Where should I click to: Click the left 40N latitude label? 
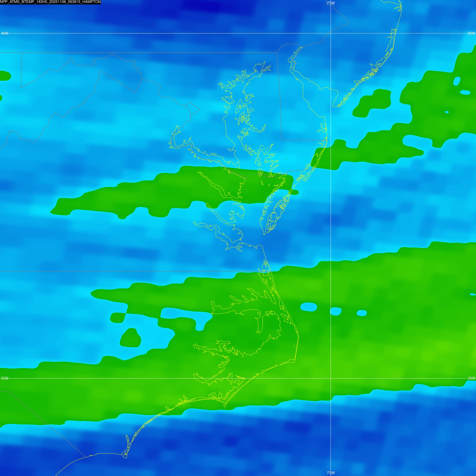pos(4,33)
